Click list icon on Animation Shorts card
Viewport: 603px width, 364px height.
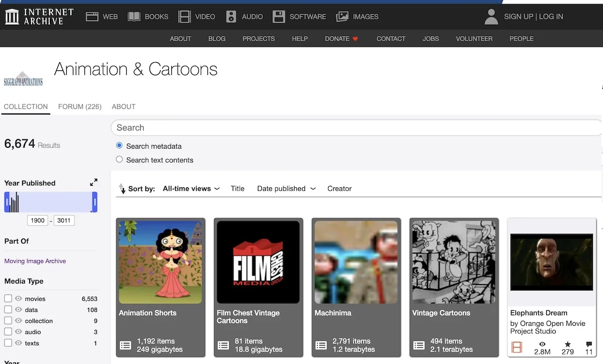coord(126,345)
